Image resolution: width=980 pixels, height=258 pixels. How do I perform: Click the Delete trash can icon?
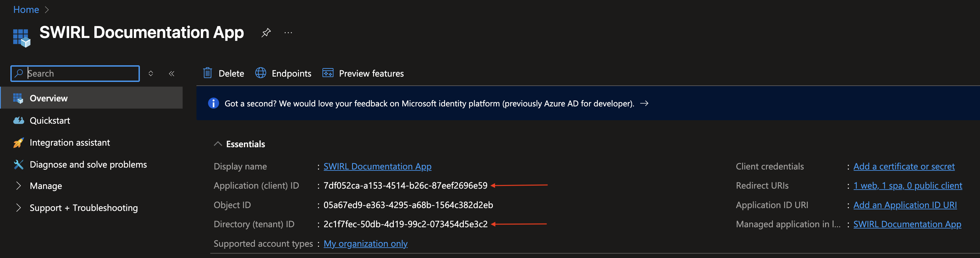[207, 73]
